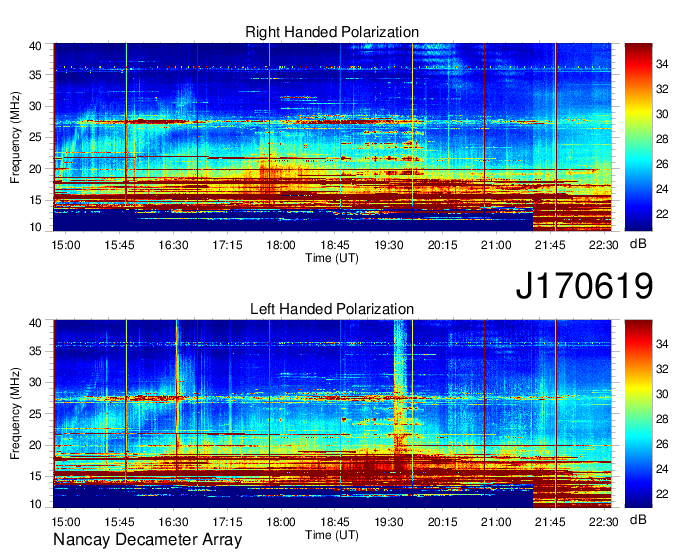The height and width of the screenshot is (552, 680).
Task: Click the 15:00 tick under left-handed plot
Action: coord(65,522)
